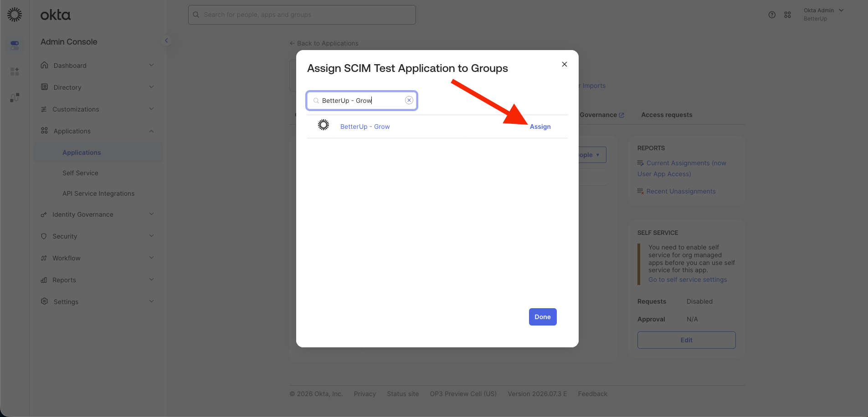Expand the Identity Governance section chevron

151,214
